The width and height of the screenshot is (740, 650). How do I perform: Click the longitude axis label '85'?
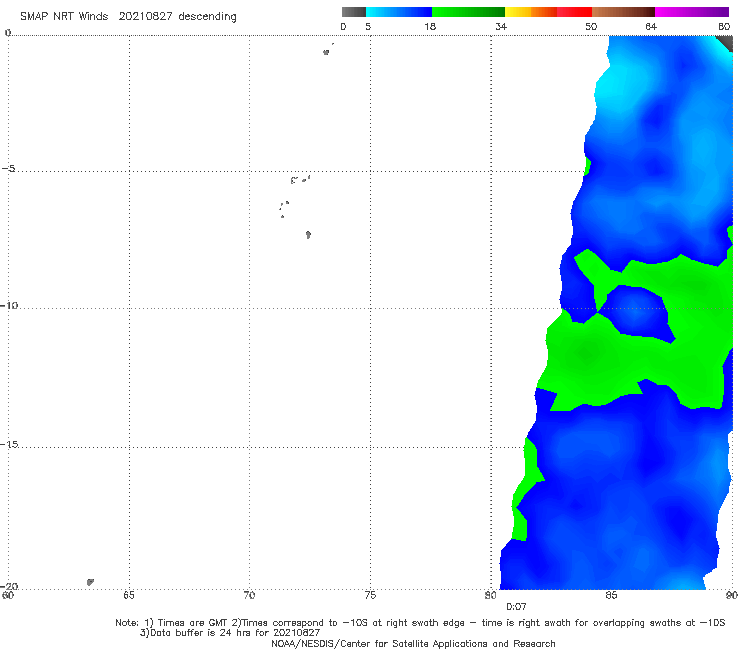[611, 596]
